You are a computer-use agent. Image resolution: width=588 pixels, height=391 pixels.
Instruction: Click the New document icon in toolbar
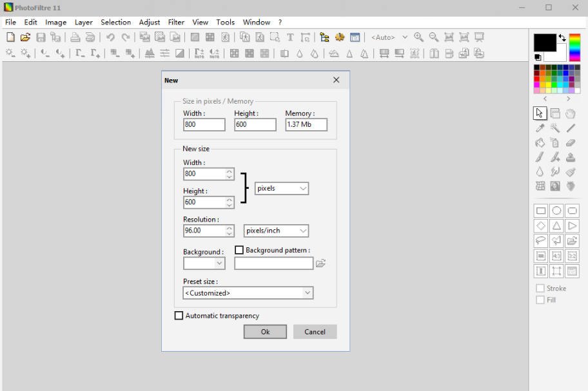point(10,37)
